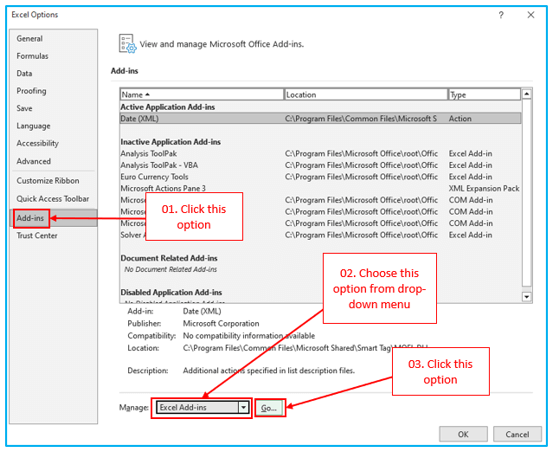Select the Date (XML) add-in row
The height and width of the screenshot is (453, 553).
(320, 119)
